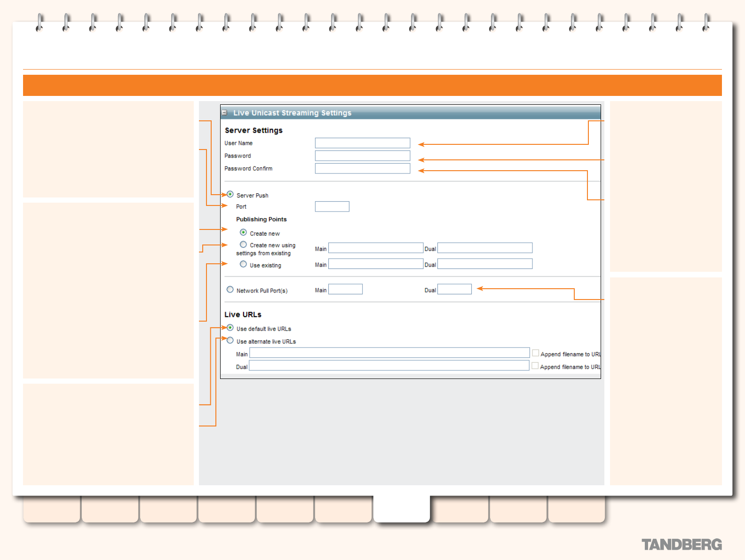Focus the Password field

tap(363, 156)
